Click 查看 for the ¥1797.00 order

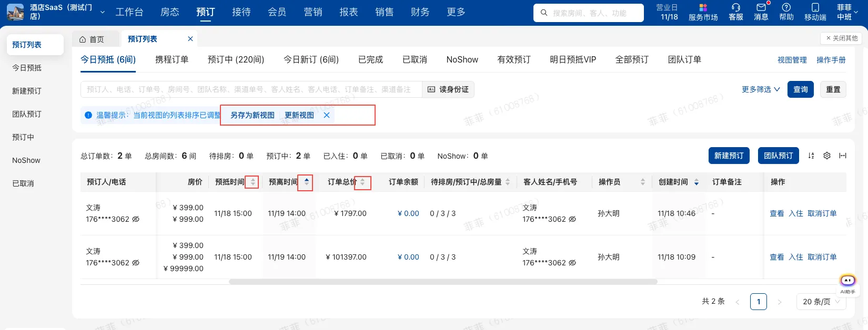777,213
